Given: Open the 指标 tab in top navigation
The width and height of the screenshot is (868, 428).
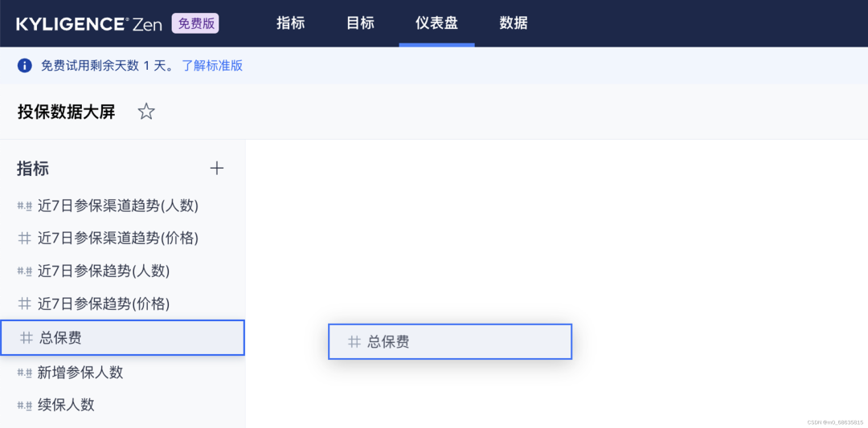Looking at the screenshot, I should [290, 23].
